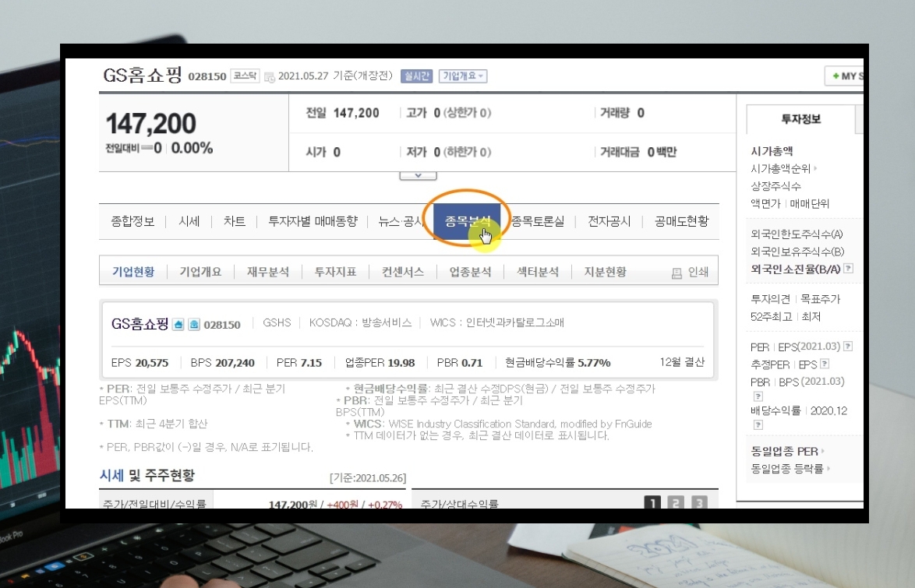Select chart page 1 button

coord(652,502)
